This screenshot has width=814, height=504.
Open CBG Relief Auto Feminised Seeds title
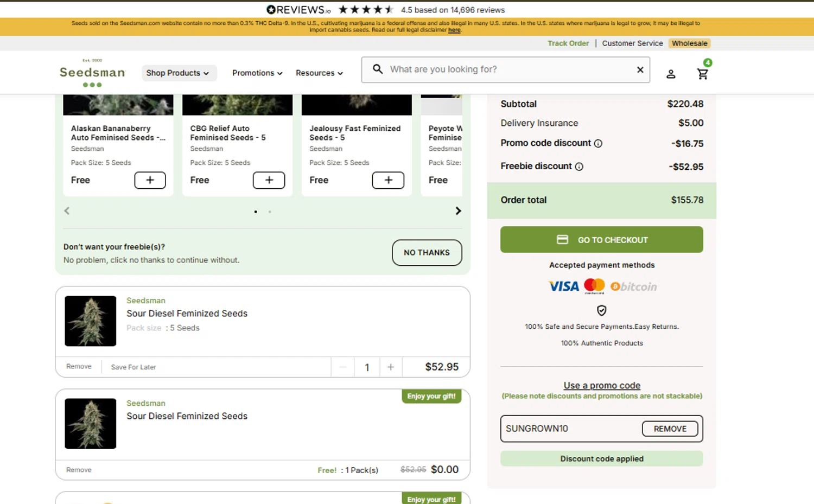(228, 133)
